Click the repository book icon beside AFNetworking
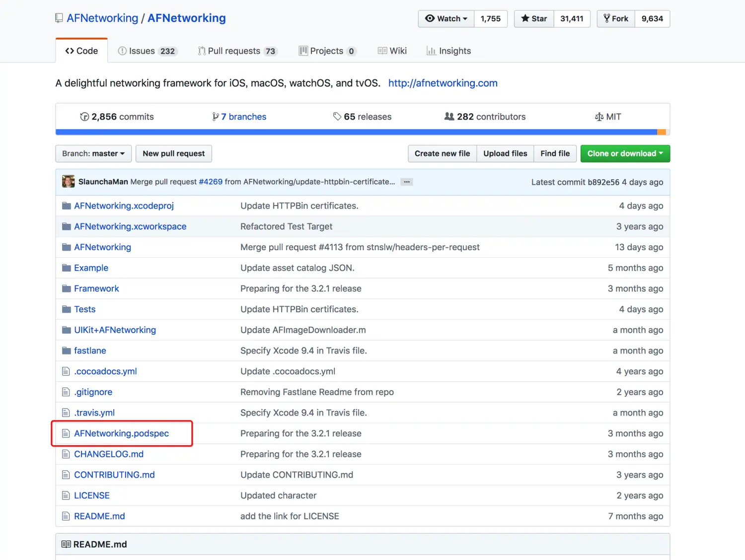This screenshot has width=745, height=560. (x=59, y=18)
